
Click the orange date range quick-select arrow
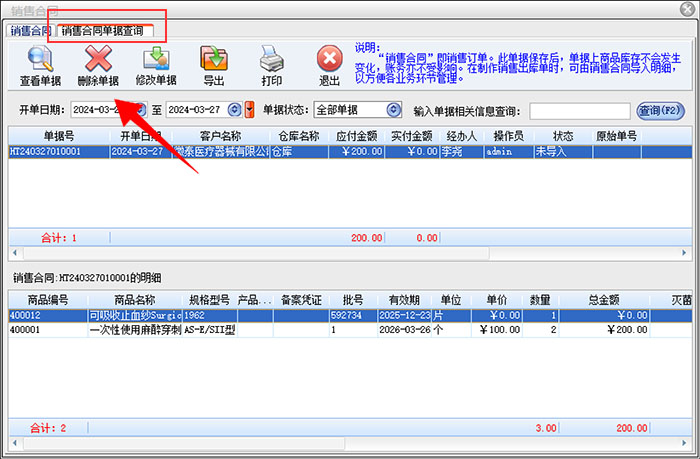tap(249, 110)
